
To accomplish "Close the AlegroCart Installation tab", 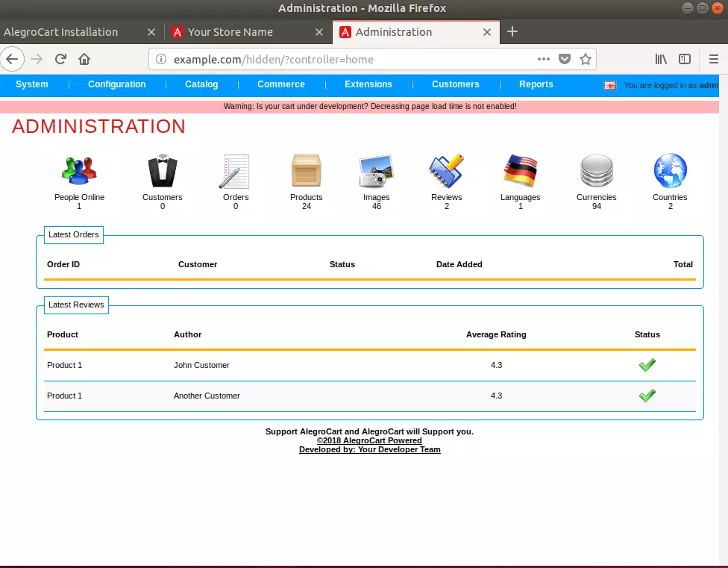I will [151, 32].
